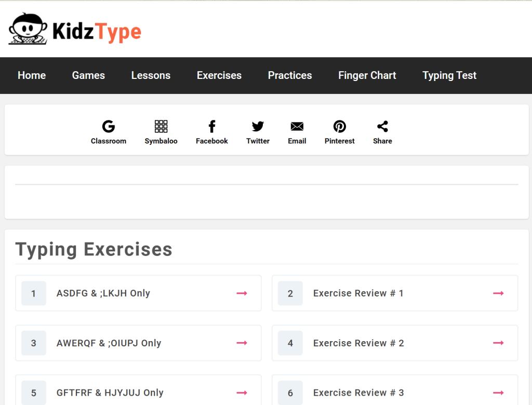Viewport: 532px width, 405px height.
Task: Share on Twitter bird icon
Action: click(258, 126)
